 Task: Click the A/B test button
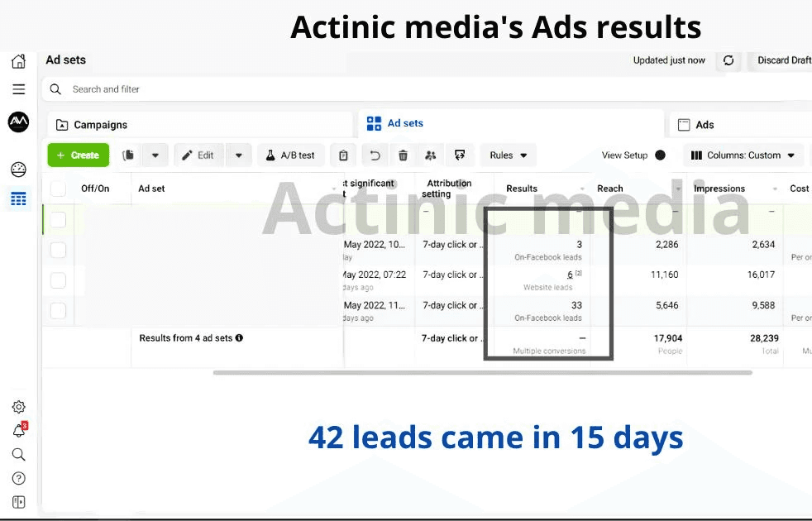[x=290, y=155]
